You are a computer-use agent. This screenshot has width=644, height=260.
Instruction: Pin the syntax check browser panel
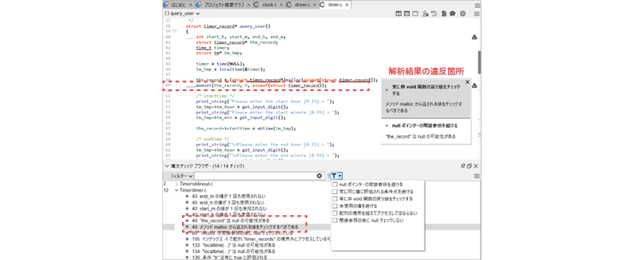[463, 166]
